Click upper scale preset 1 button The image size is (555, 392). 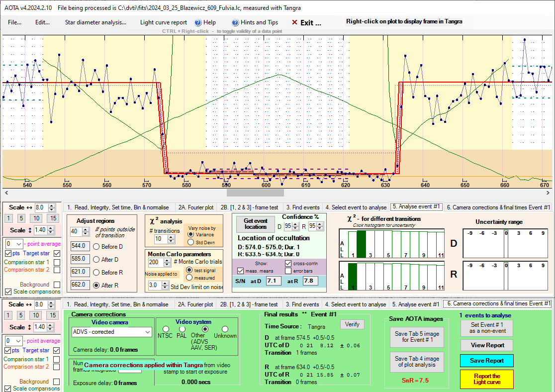click(9, 218)
